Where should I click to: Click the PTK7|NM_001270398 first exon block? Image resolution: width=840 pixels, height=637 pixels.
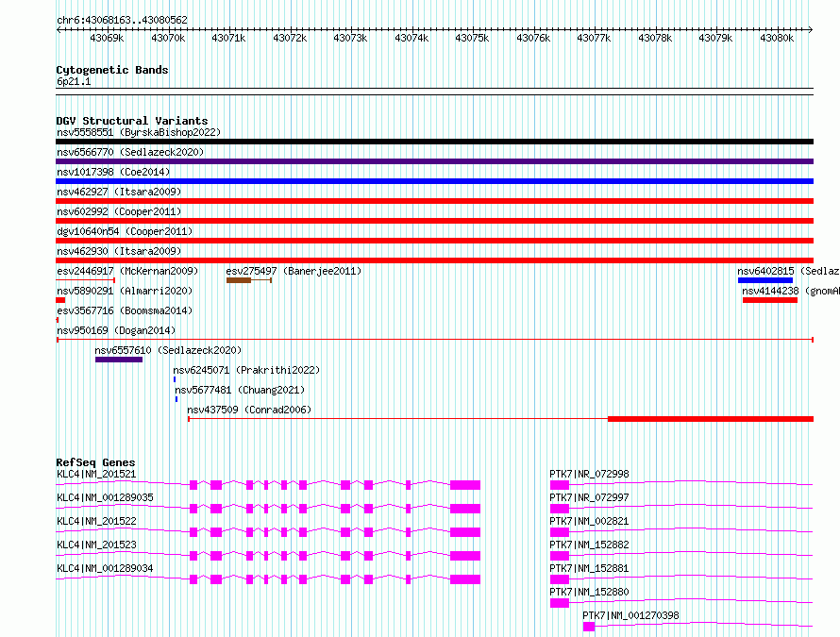589,627
